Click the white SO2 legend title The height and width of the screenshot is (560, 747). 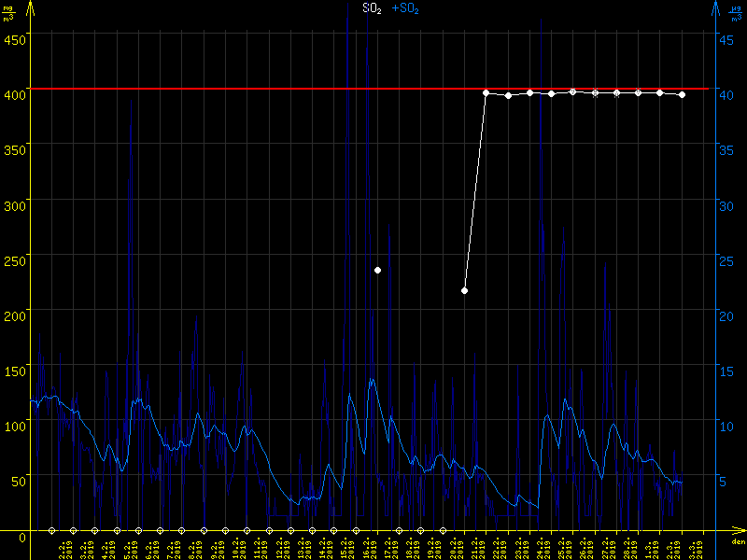[372, 8]
